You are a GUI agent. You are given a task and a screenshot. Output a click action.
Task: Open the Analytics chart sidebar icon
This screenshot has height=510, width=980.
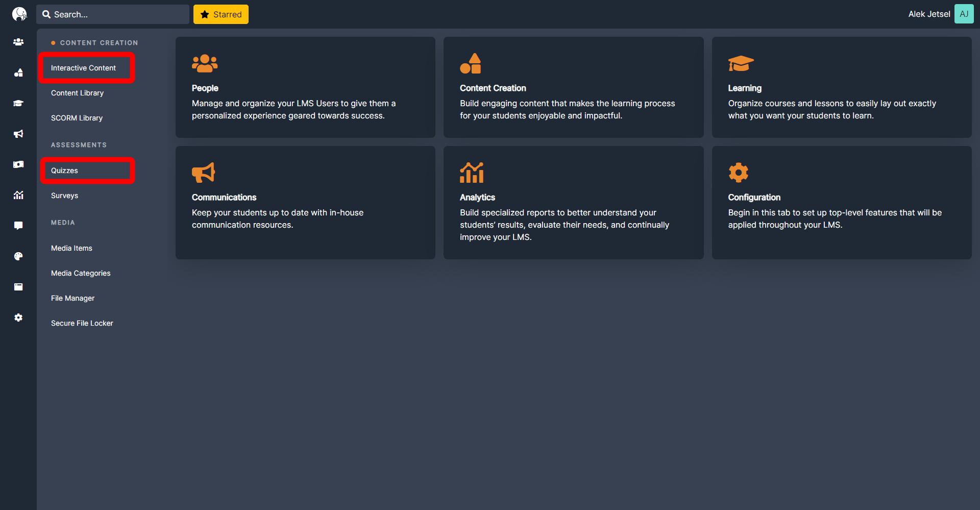tap(18, 195)
